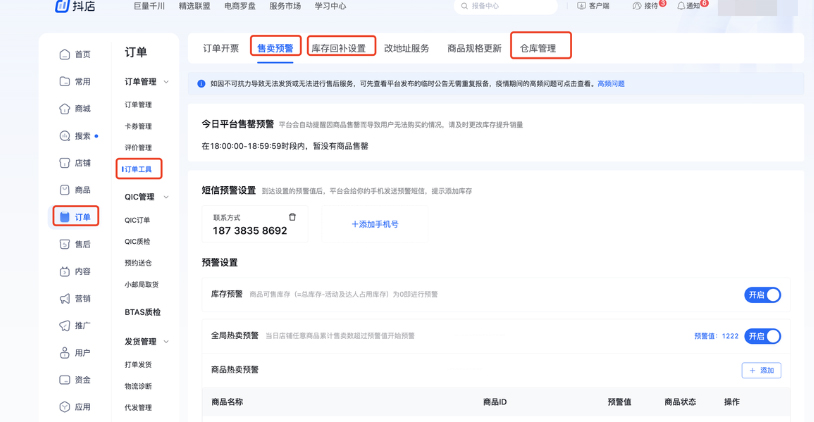814x422 pixels.
Task: Collapse the 订单管理 section chevron
Action: tap(166, 82)
